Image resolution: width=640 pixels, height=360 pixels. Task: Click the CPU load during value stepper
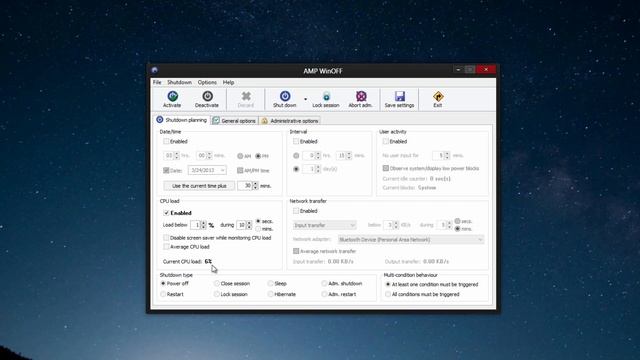(249, 225)
